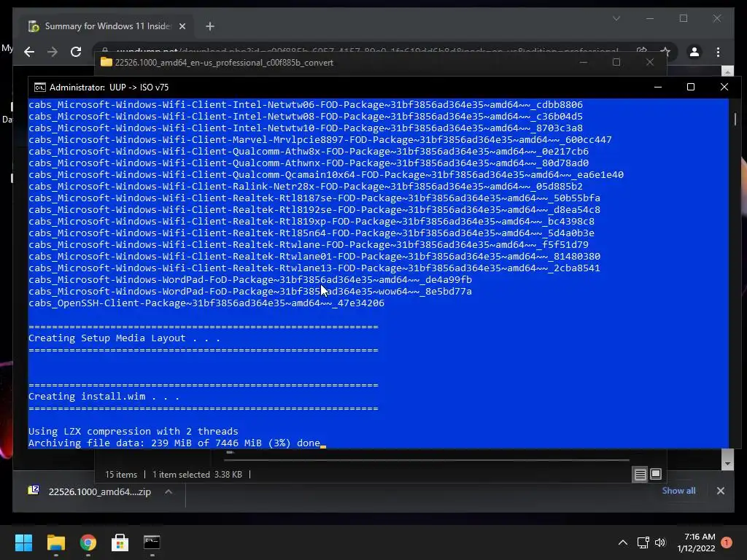
Task: Click 'Using LZX compression with 2 threads' line
Action: point(133,431)
